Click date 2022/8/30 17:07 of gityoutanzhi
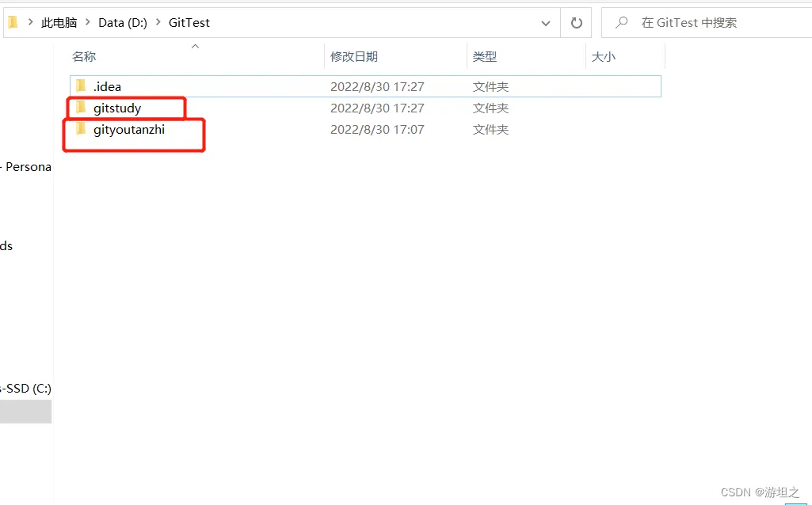This screenshot has width=812, height=505. 377,129
